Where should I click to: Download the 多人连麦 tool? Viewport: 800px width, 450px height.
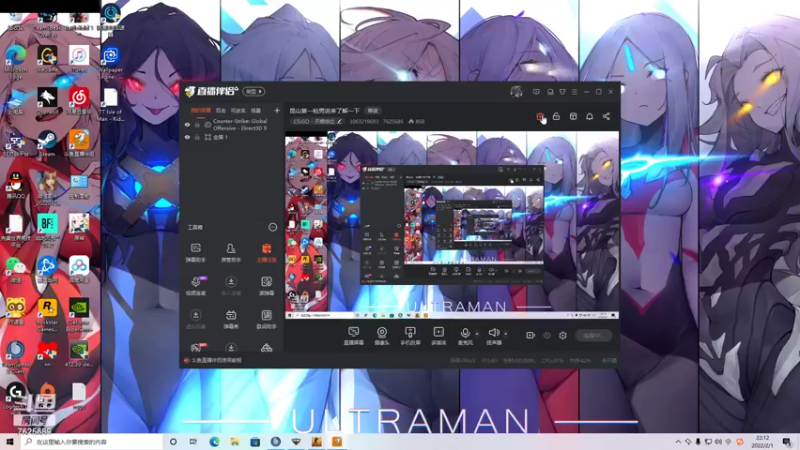click(231, 286)
